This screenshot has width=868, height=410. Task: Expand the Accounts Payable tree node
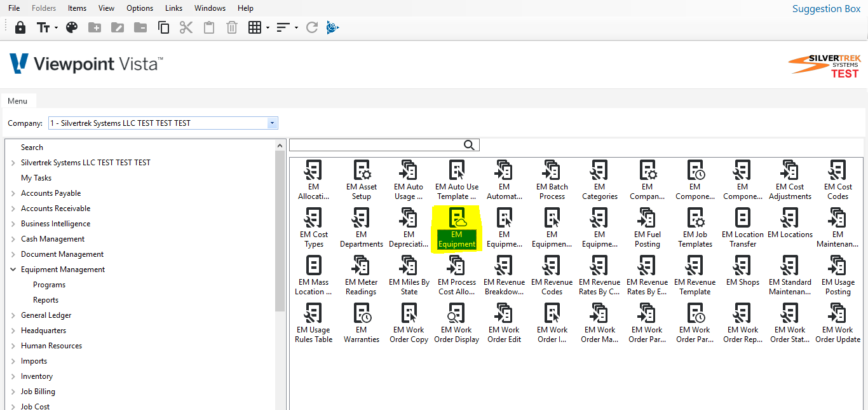(13, 193)
